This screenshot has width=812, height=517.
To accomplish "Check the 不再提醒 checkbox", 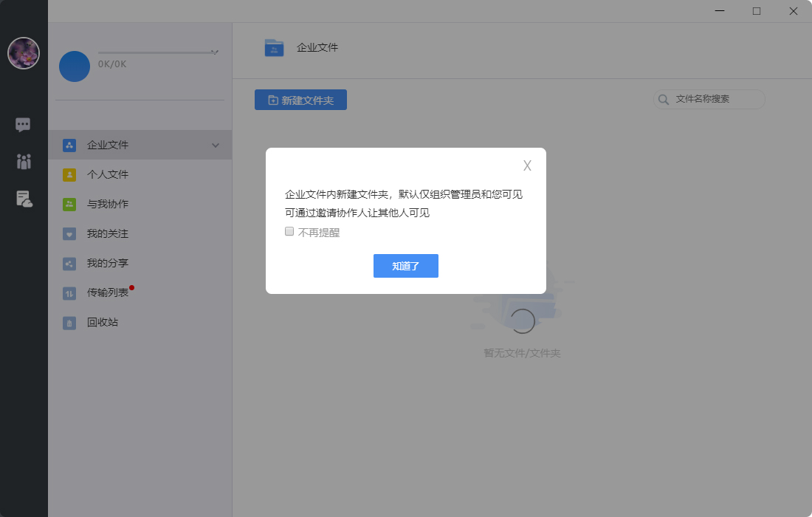I will [x=289, y=232].
